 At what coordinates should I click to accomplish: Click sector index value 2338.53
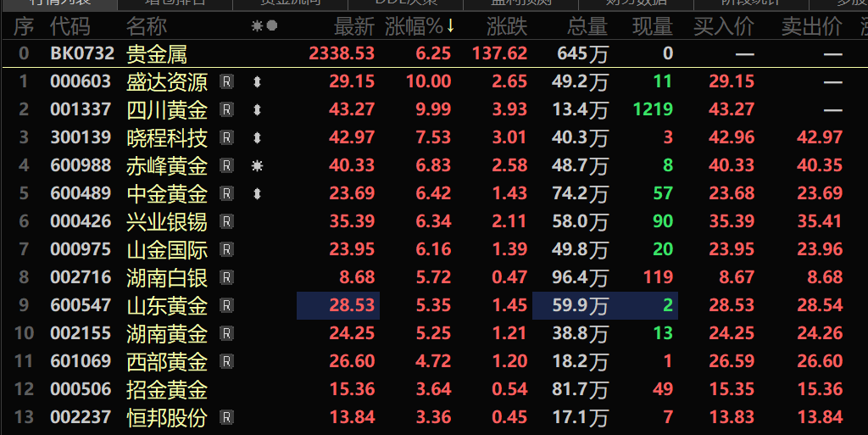342,53
